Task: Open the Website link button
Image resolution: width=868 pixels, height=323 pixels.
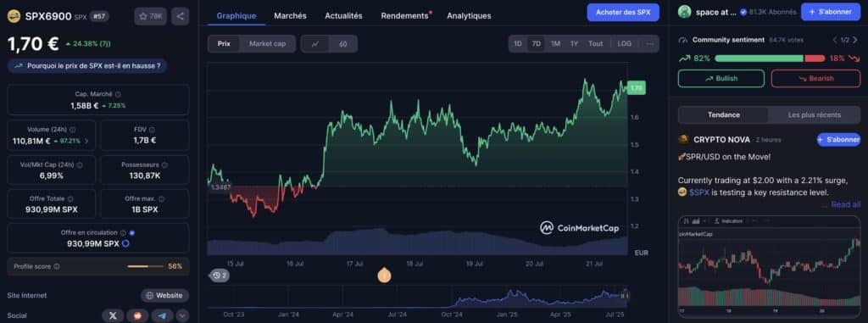Action: point(164,295)
